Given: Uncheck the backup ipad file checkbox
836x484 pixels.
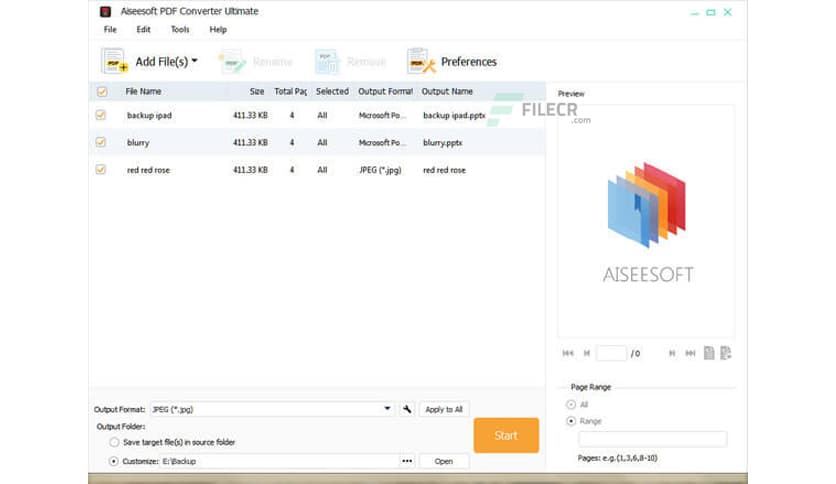Looking at the screenshot, I should point(101,115).
